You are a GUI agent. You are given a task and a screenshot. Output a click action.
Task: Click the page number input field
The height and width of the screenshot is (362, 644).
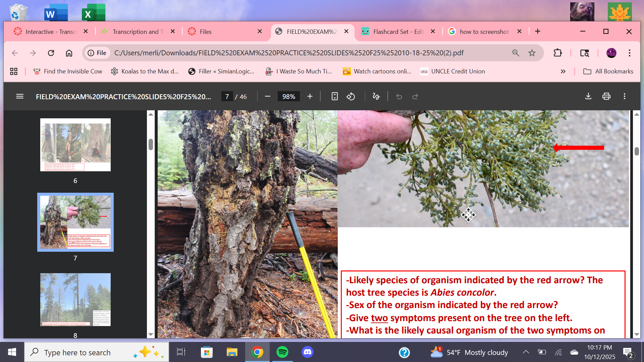[227, 97]
